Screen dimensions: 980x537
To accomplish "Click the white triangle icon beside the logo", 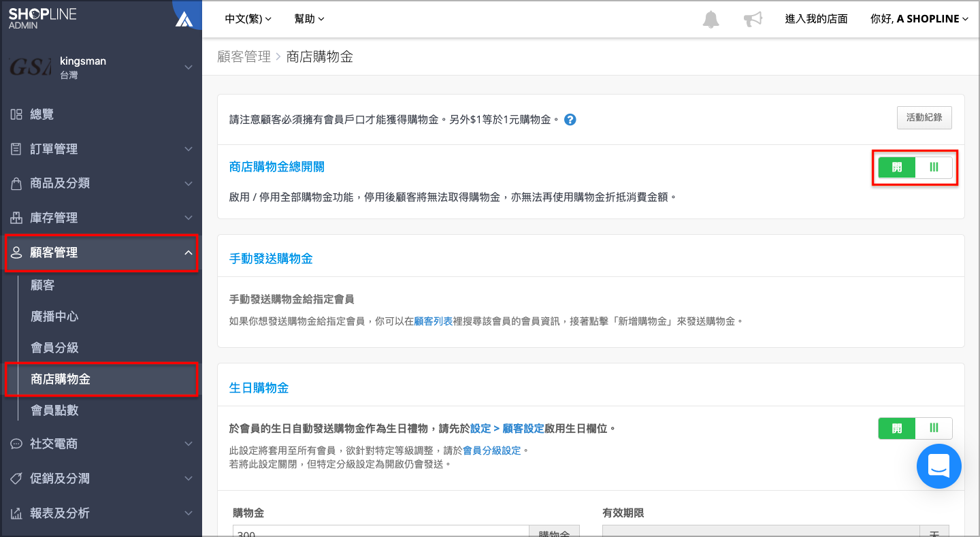I will pos(184,19).
